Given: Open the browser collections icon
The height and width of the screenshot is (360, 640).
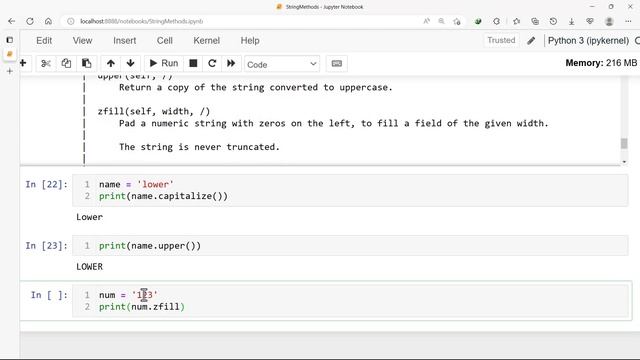Looking at the screenshot, I should [535, 21].
